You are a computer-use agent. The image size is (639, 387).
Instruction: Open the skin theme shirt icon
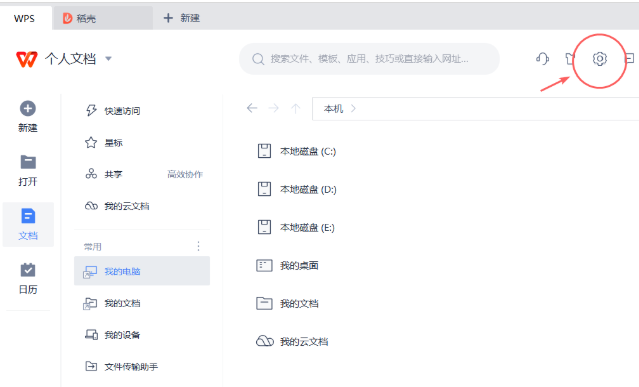pyautogui.click(x=570, y=59)
